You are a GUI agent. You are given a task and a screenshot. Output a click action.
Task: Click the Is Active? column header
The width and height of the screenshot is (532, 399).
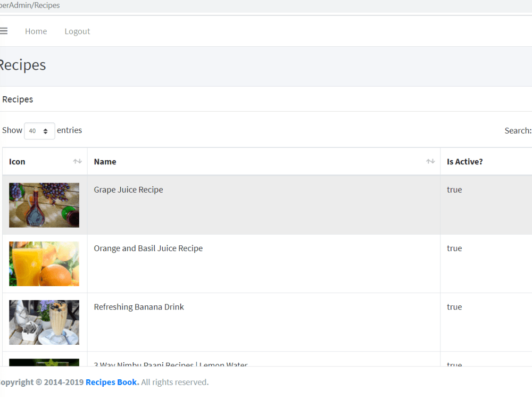point(464,162)
